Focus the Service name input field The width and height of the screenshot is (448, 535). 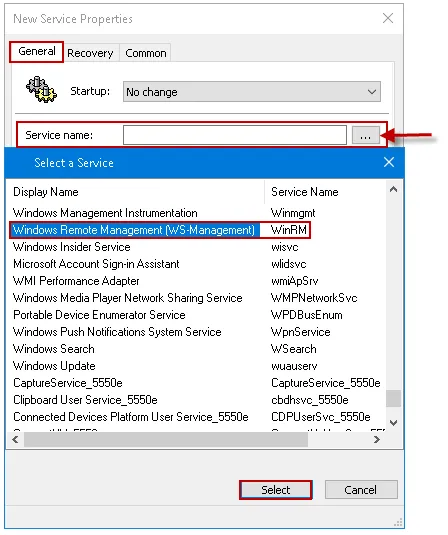click(x=235, y=135)
